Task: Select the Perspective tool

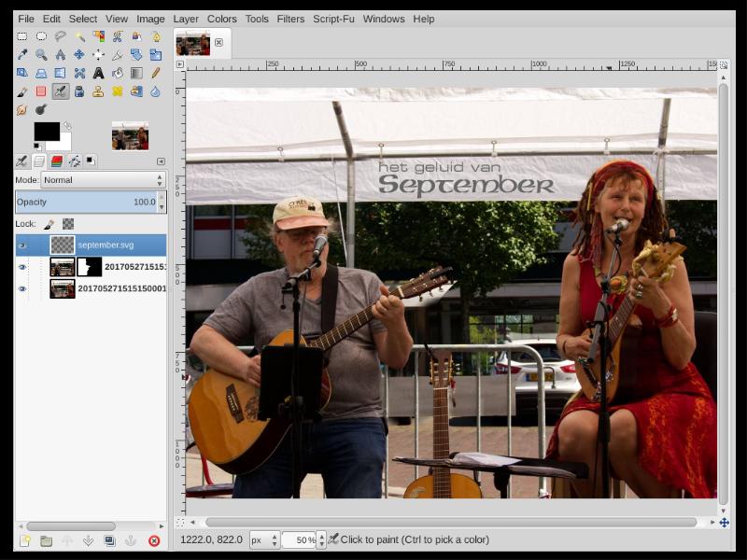Action: pyautogui.click(x=41, y=73)
